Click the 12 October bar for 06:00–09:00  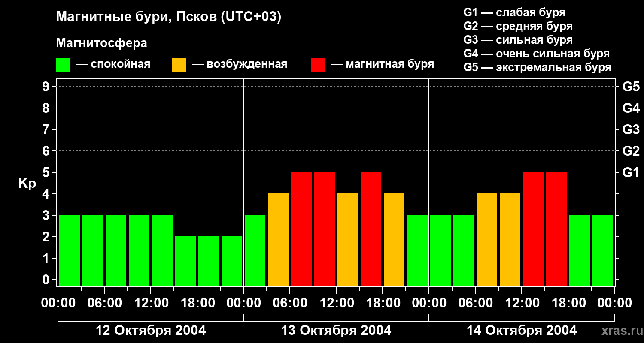coord(116,250)
